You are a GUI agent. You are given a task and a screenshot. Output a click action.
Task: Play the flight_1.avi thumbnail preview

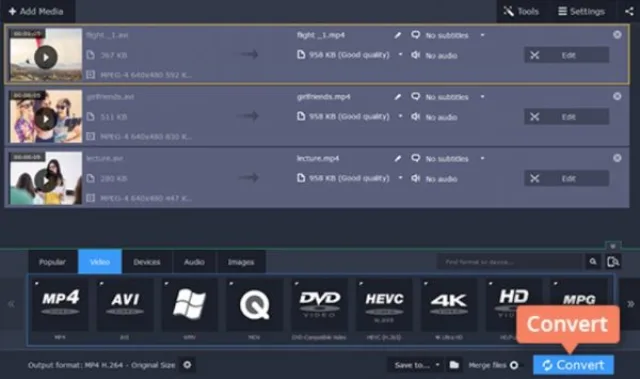click(x=46, y=58)
